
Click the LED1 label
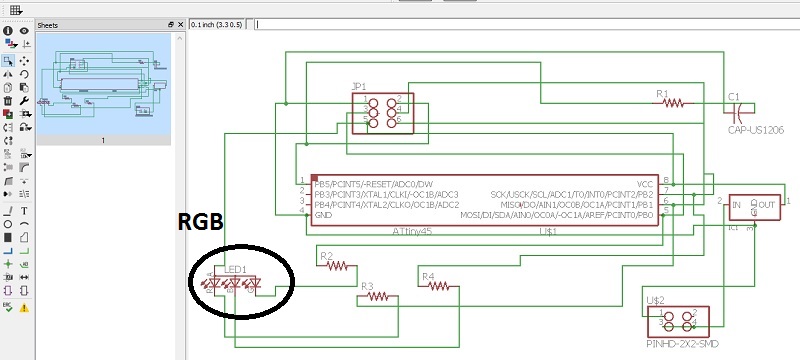click(x=235, y=269)
